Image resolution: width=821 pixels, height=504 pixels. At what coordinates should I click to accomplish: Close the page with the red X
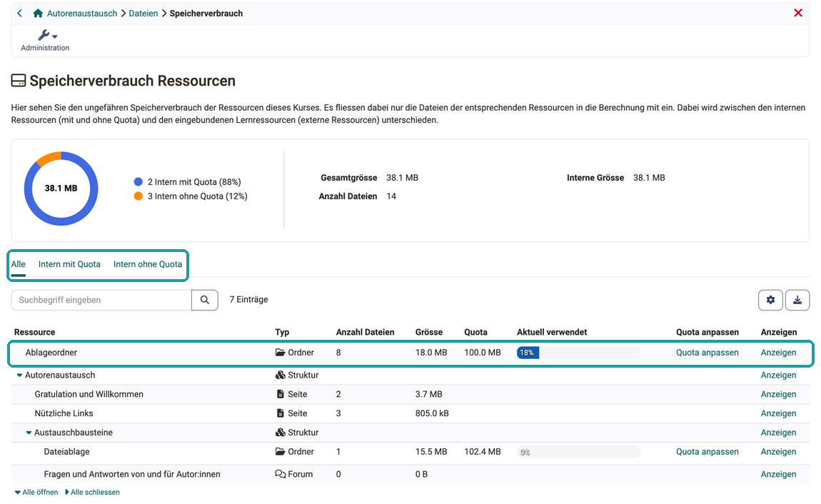(798, 13)
